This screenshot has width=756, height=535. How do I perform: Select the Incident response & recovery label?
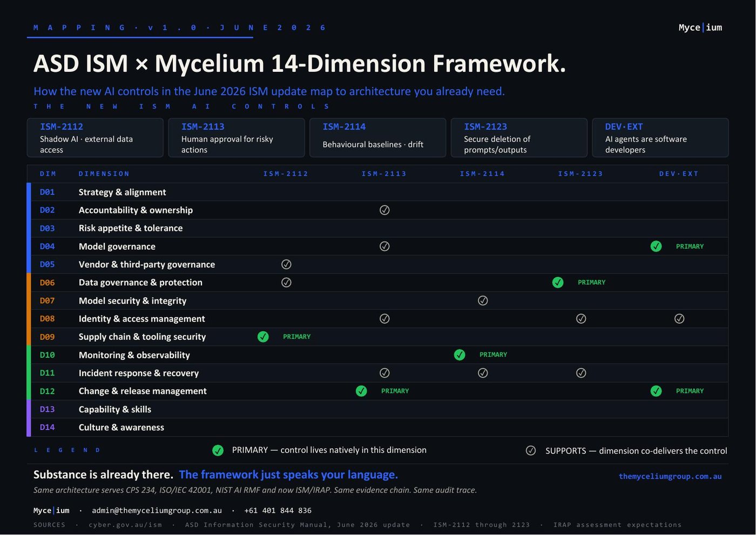click(x=139, y=373)
